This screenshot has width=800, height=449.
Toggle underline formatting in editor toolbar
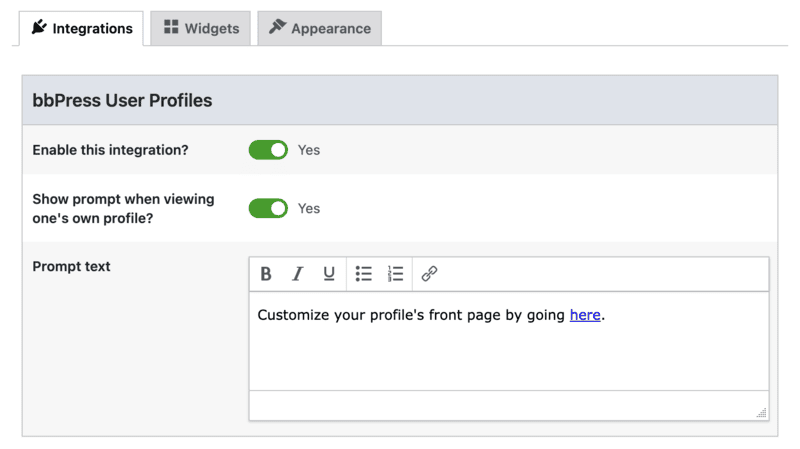click(329, 274)
